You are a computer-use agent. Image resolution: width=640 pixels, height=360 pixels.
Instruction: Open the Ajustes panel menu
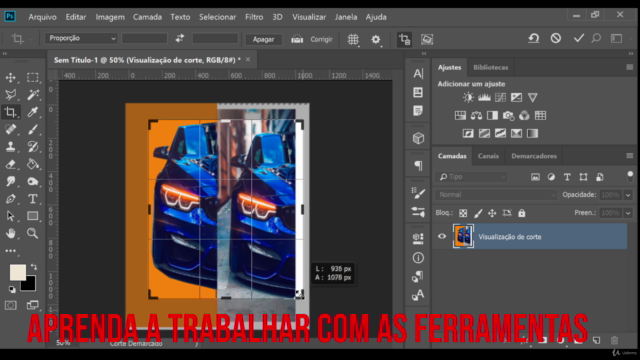pos(629,67)
